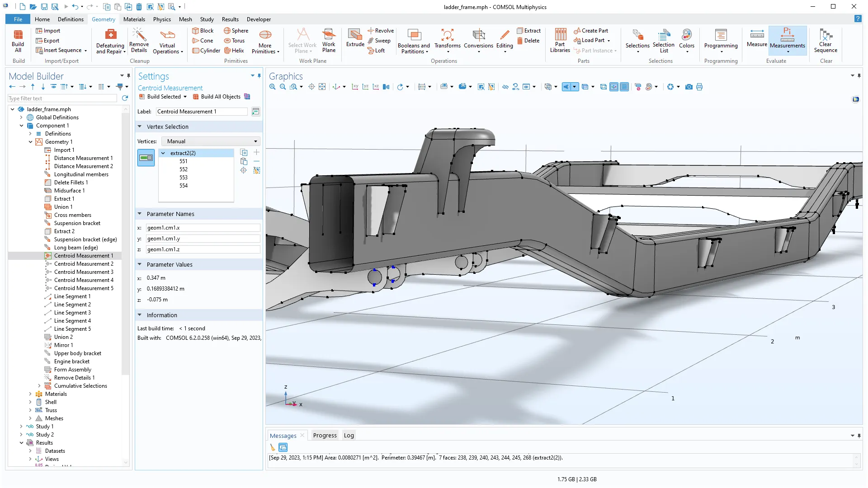Viewport: 868px width, 488px height.
Task: Toggle the wireframe rendering button
Action: (x=603, y=87)
